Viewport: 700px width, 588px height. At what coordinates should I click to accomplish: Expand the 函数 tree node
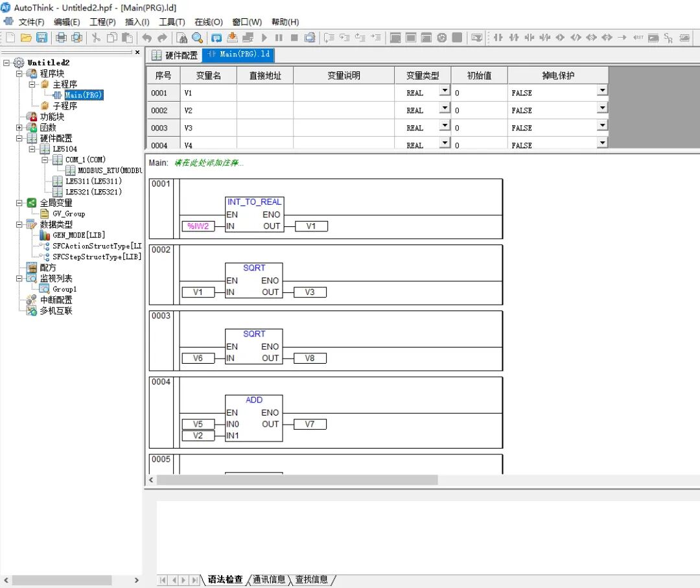pyautogui.click(x=19, y=128)
